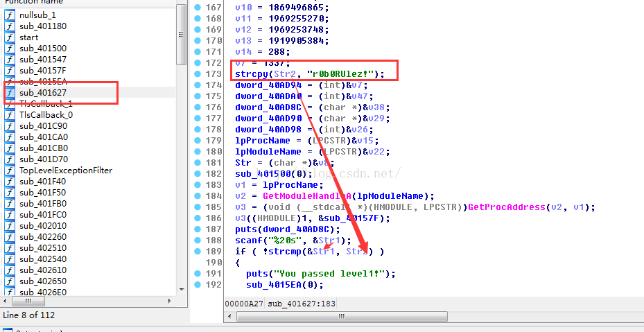
Task: Click the function list vertical scrollbar thumb
Action: coord(181,35)
